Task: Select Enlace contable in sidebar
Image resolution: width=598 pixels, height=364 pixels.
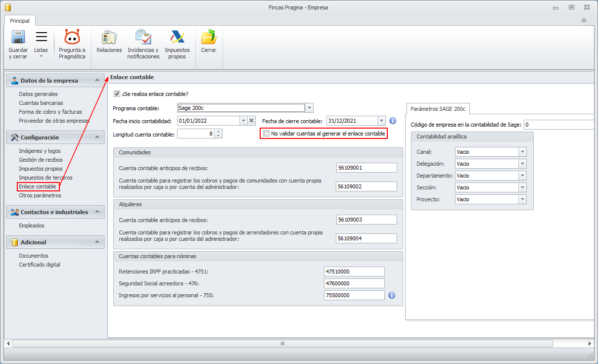Action: tap(38, 186)
